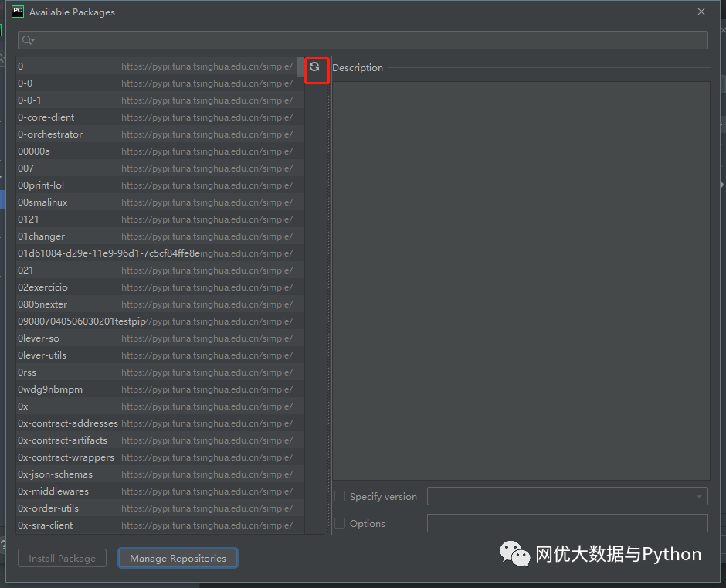Select the 0x-order-utils package
This screenshot has height=588, width=726.
click(x=160, y=508)
